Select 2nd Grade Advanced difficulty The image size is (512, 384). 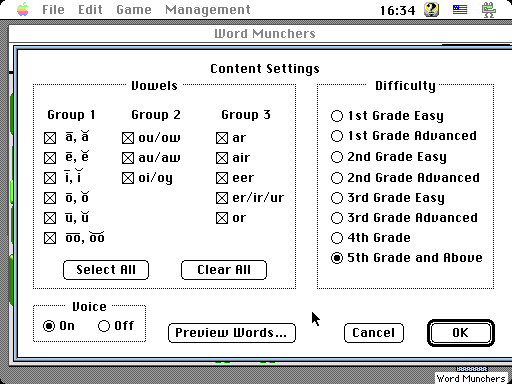click(x=337, y=178)
